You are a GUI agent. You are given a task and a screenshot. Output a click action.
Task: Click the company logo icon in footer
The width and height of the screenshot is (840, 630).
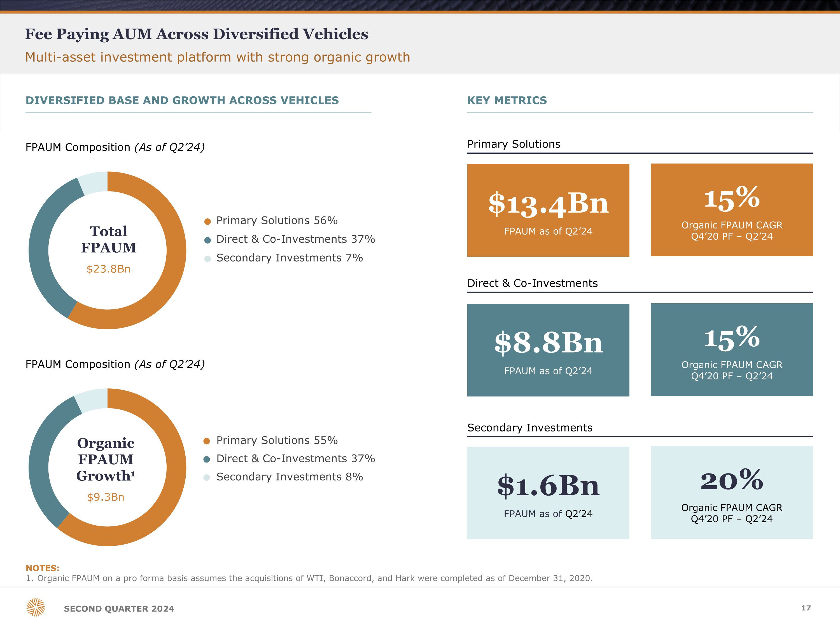point(36,607)
